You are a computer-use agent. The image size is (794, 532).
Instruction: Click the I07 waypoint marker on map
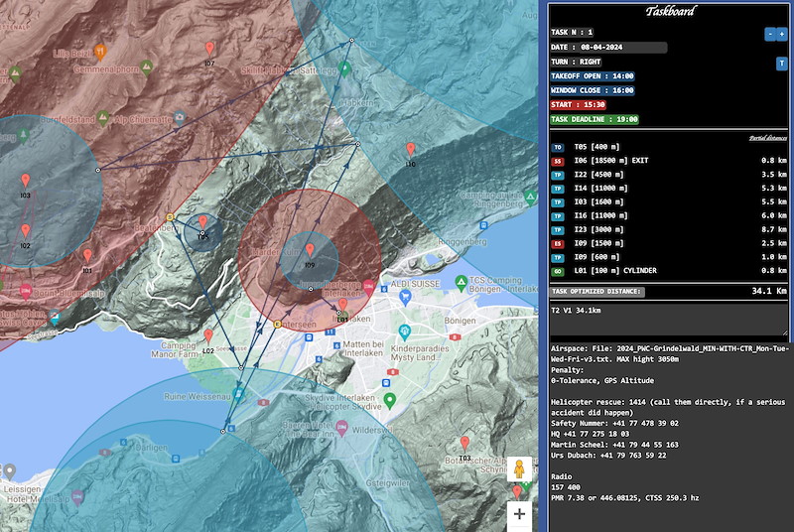tap(209, 50)
